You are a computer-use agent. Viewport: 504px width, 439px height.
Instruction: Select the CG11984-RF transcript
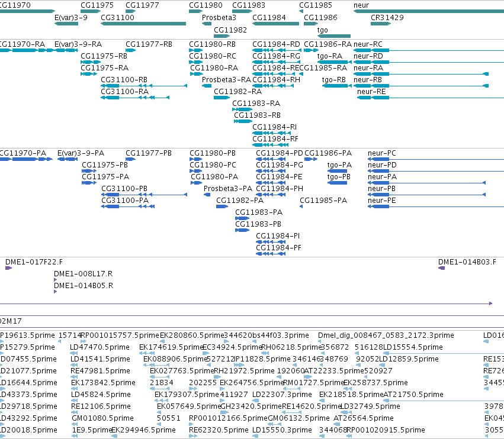[x=270, y=145]
